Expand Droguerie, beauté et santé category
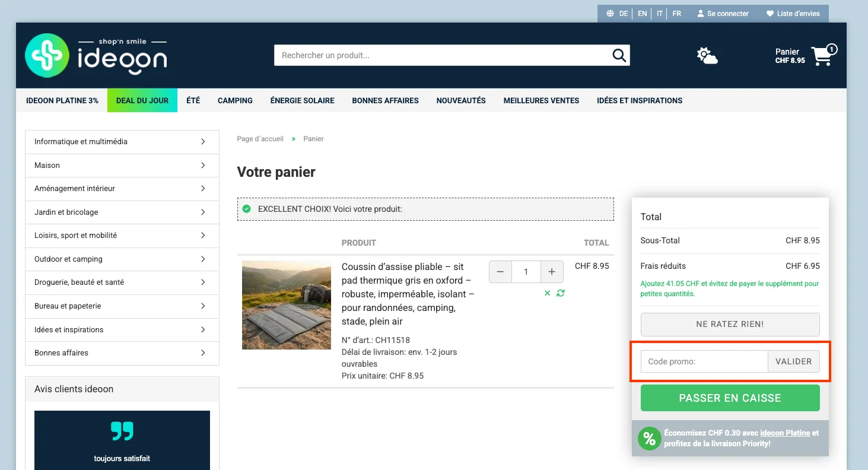The height and width of the screenshot is (470, 868). coord(122,282)
